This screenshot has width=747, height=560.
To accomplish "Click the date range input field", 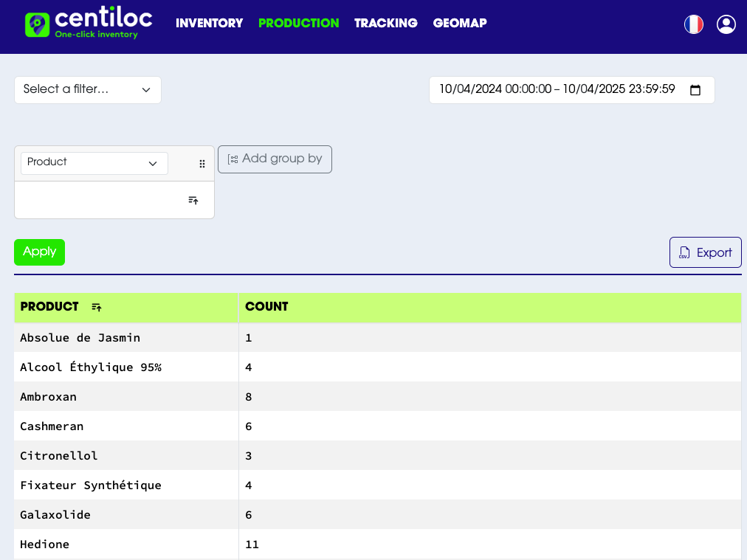I will click(x=557, y=90).
